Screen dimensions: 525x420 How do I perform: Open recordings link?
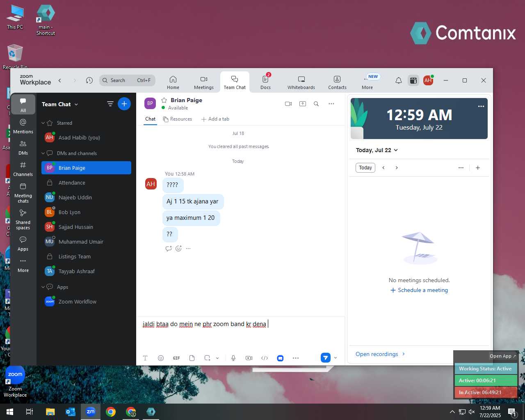[380, 354]
